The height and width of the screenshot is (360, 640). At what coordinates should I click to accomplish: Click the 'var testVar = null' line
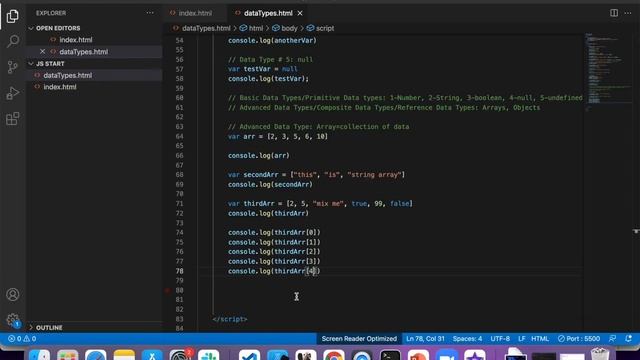point(262,69)
